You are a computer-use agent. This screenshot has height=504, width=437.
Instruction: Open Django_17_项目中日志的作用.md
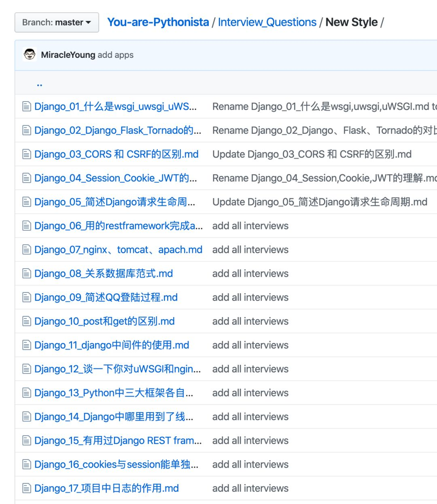(x=106, y=488)
